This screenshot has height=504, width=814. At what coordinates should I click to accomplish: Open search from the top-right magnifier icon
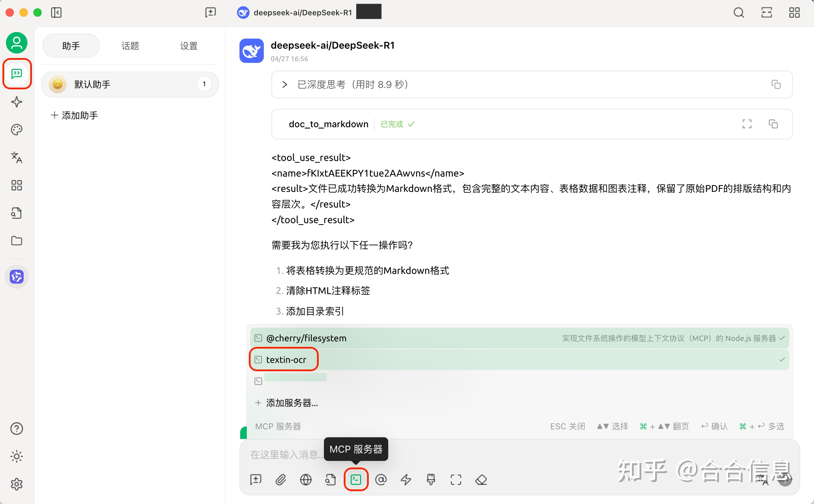(739, 13)
